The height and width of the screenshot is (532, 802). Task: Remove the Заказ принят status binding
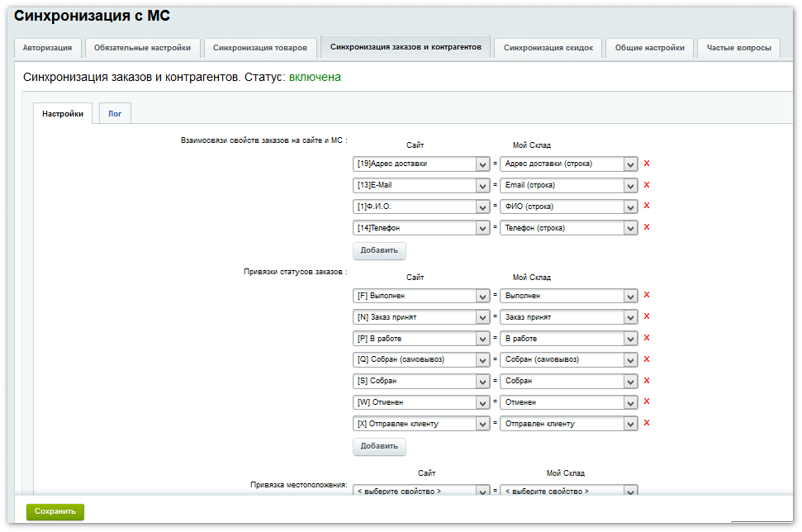point(647,316)
